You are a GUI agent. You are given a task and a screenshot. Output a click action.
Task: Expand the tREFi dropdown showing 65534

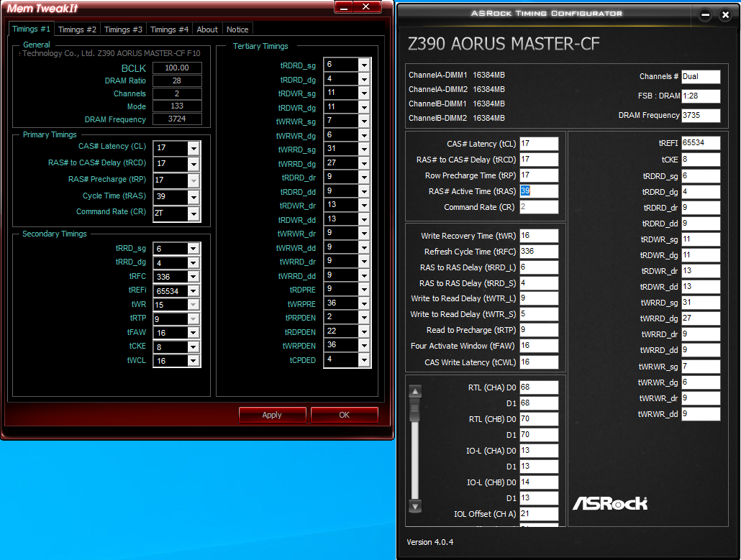pos(194,291)
